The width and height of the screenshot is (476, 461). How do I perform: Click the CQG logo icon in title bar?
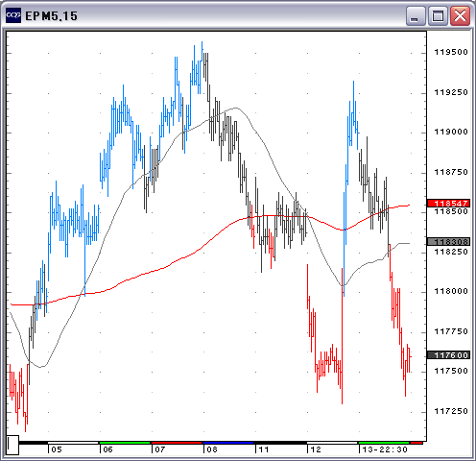click(x=13, y=15)
